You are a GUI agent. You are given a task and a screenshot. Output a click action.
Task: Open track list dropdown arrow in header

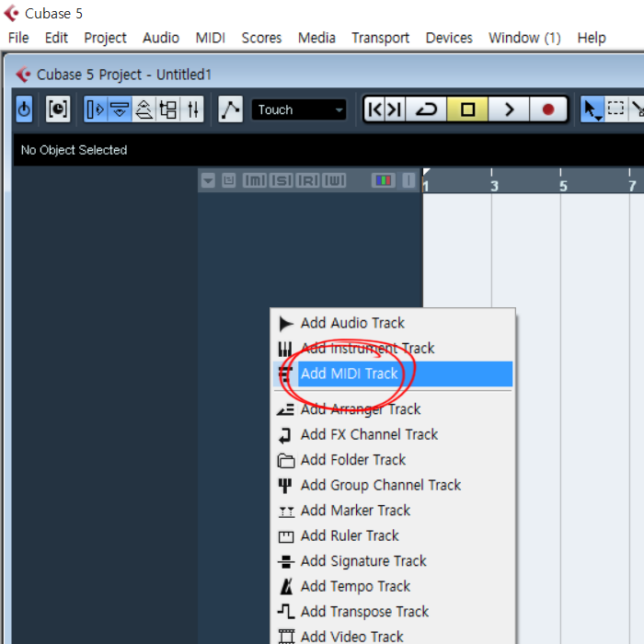click(208, 180)
